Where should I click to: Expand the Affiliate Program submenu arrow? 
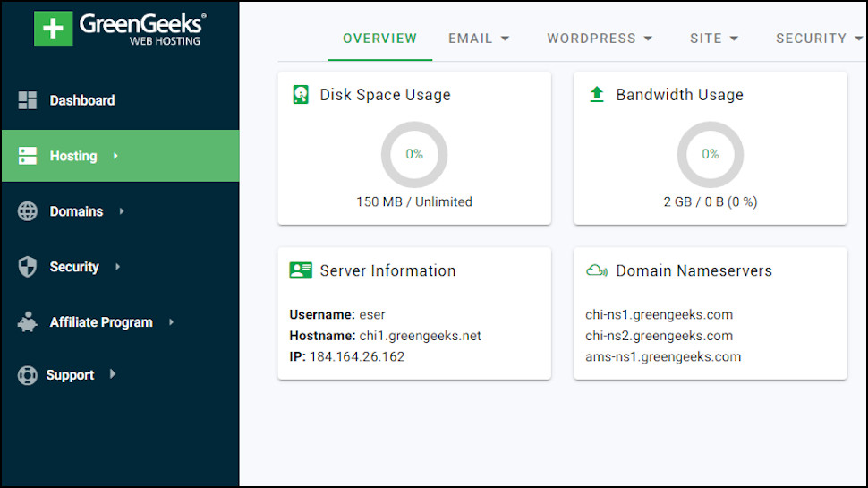(x=172, y=321)
